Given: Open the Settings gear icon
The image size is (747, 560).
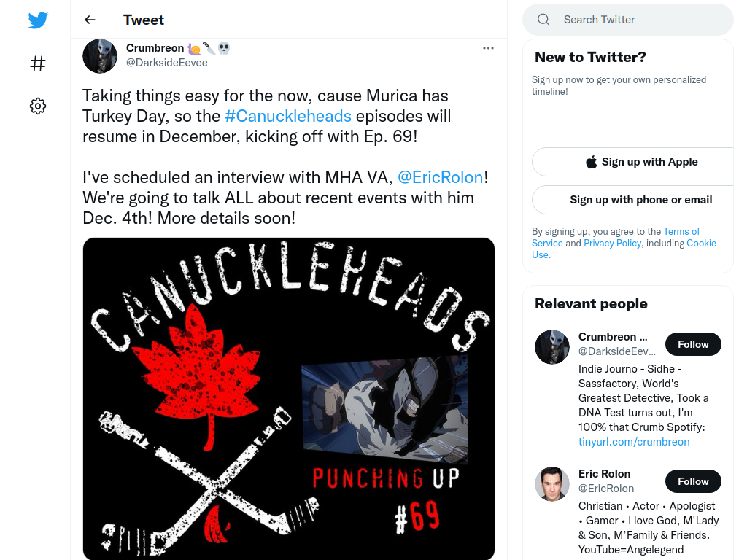Looking at the screenshot, I should [38, 106].
